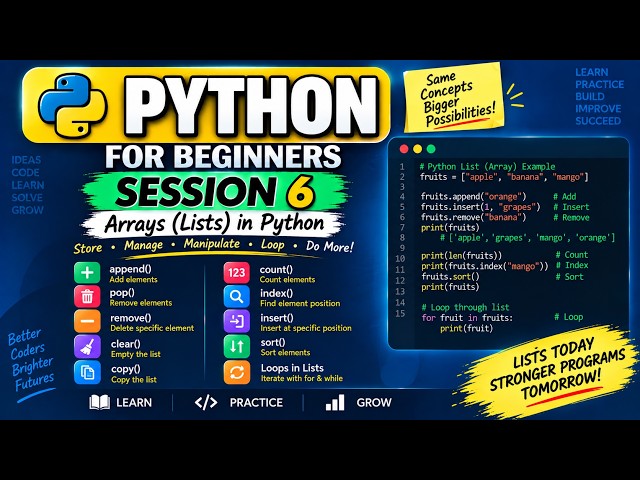Click the word IDEAS in the left word list
Viewport: 640px width, 480px height.
pyautogui.click(x=26, y=160)
